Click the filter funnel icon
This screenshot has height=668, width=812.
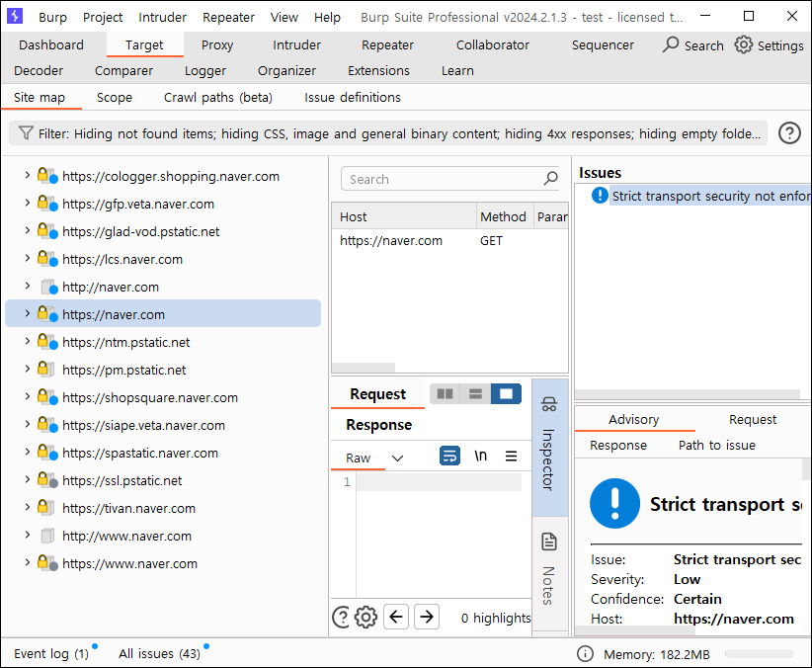(26, 133)
